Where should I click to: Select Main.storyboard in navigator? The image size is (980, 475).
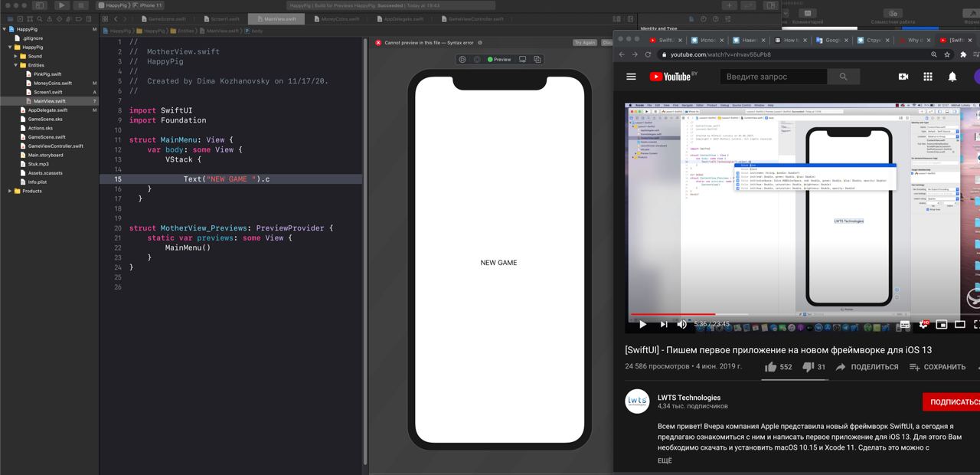45,155
